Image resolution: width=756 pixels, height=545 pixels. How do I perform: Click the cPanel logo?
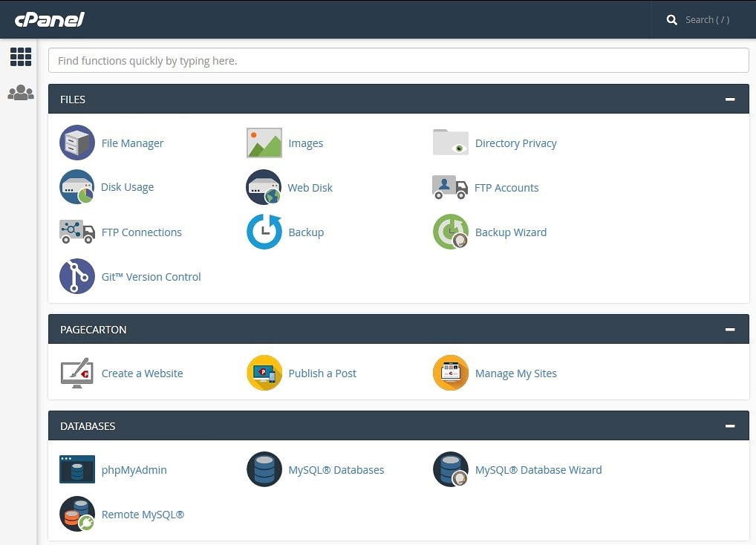tap(50, 19)
